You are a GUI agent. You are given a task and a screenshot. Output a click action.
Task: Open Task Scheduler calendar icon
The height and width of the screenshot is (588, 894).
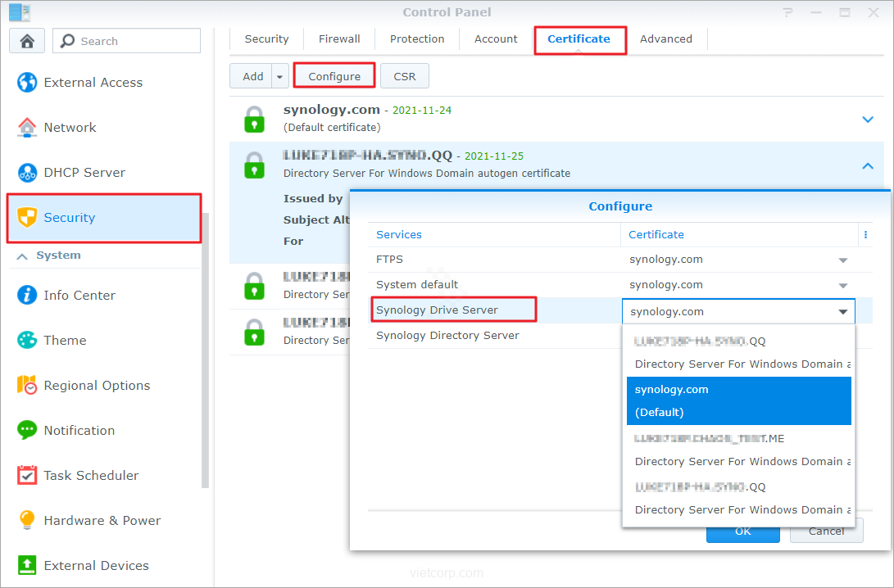coord(27,476)
